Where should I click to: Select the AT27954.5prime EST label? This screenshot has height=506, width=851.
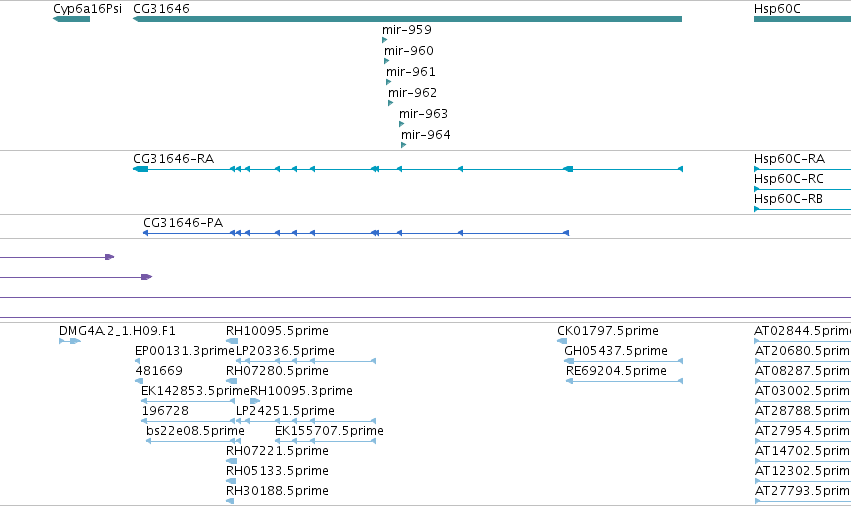pyautogui.click(x=803, y=432)
